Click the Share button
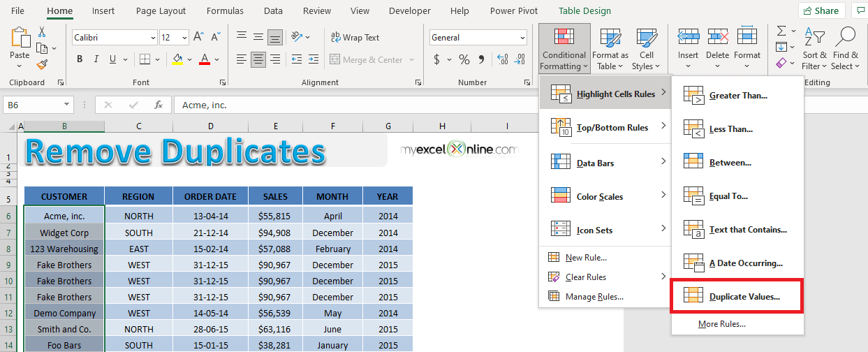868x352 pixels. pos(821,10)
